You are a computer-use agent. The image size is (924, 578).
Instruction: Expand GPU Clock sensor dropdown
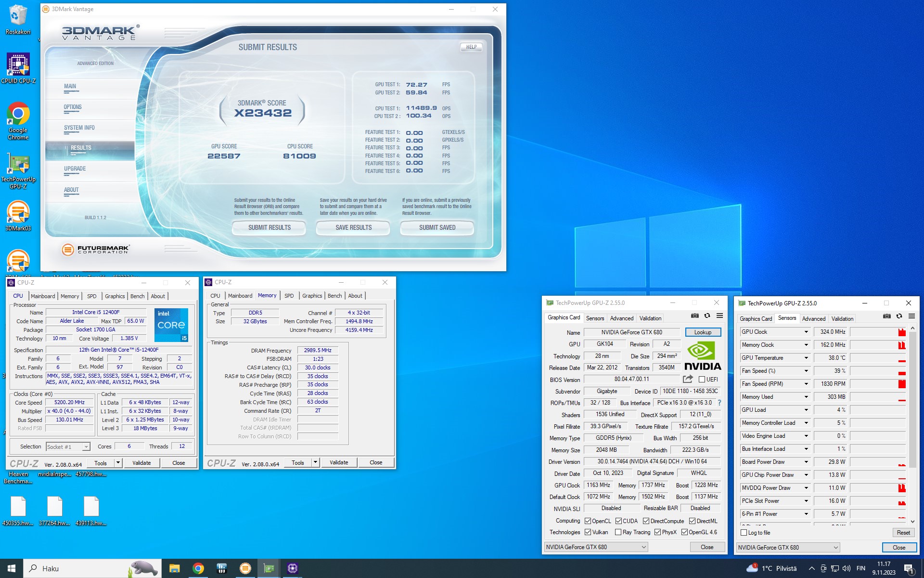[x=806, y=332]
